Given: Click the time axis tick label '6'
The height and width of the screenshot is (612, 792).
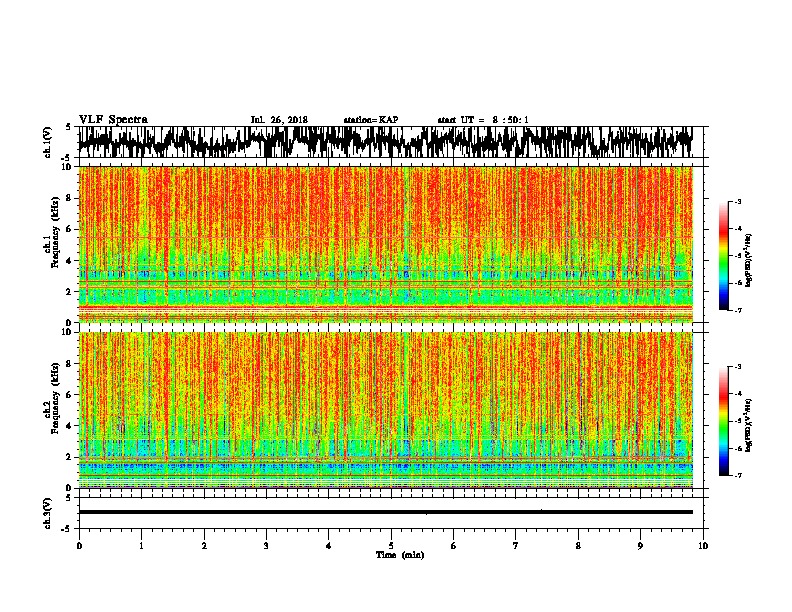Looking at the screenshot, I should 454,546.
